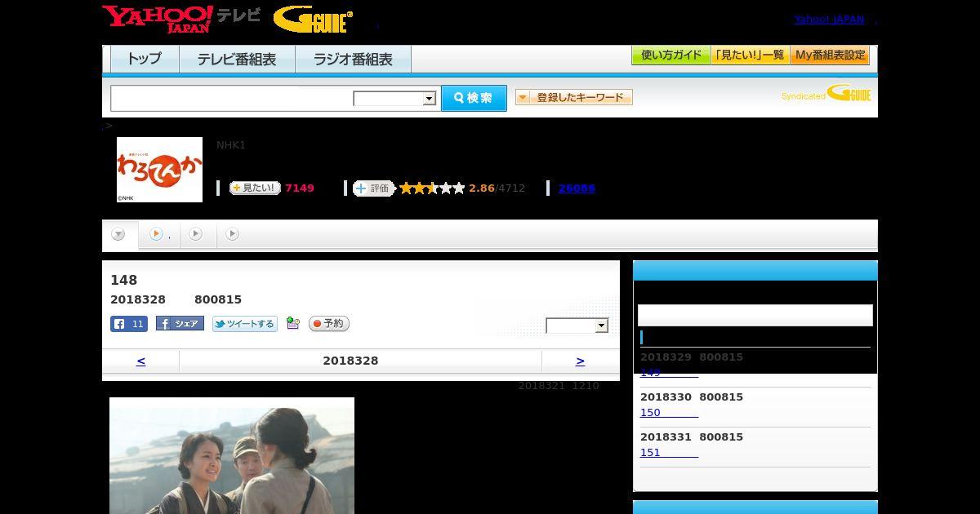
Task: Click the Facebook シェア button
Action: 180,324
